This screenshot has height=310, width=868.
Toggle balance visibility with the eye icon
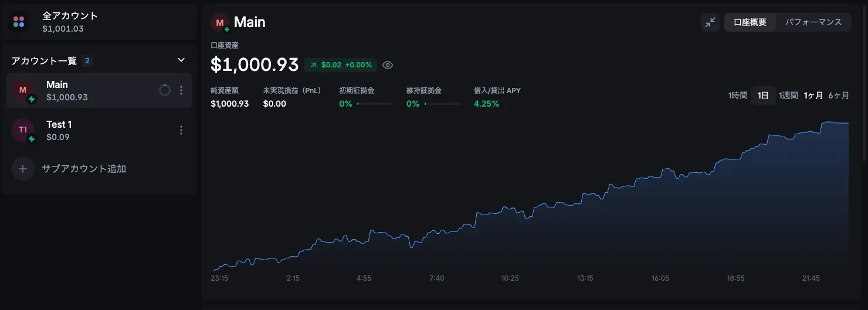tap(387, 65)
